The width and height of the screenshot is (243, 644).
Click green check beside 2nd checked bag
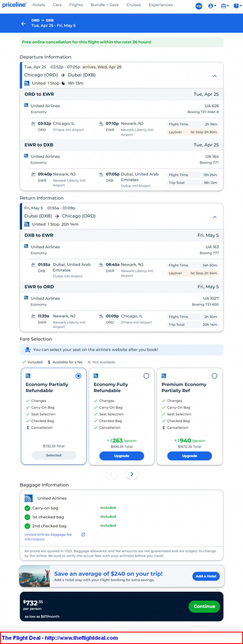[x=27, y=526]
